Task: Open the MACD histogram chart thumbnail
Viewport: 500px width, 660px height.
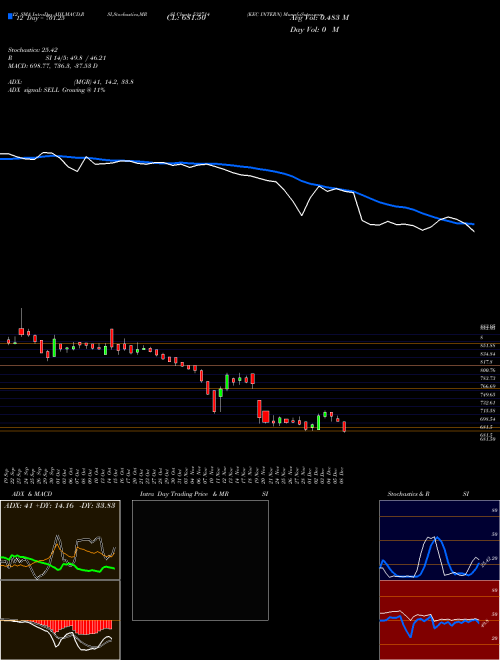Action: (x=60, y=620)
